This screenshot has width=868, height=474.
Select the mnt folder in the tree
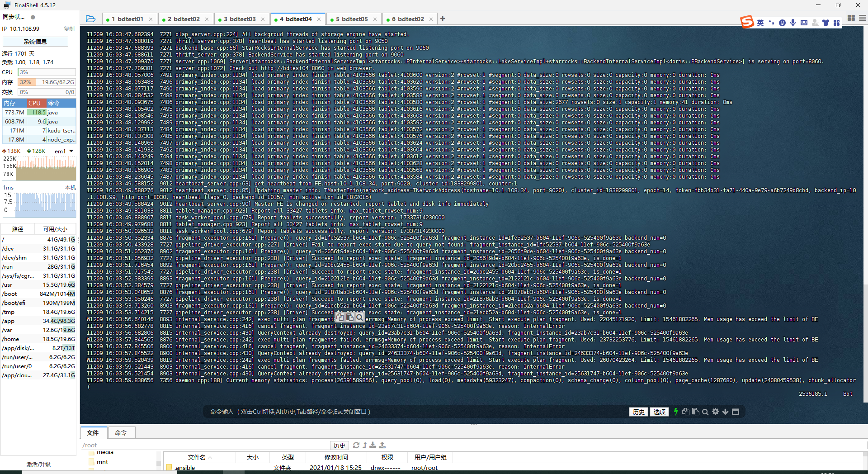[102, 462]
